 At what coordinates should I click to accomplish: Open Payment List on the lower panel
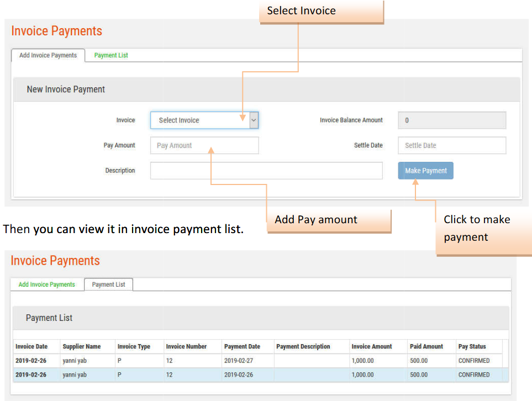point(108,284)
